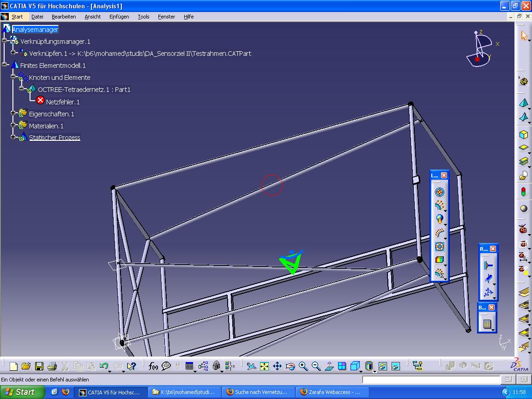Open the Start menu in menu bar

click(x=17, y=17)
